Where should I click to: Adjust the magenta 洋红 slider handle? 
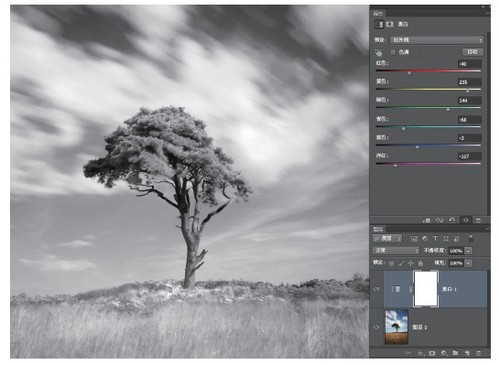395,165
